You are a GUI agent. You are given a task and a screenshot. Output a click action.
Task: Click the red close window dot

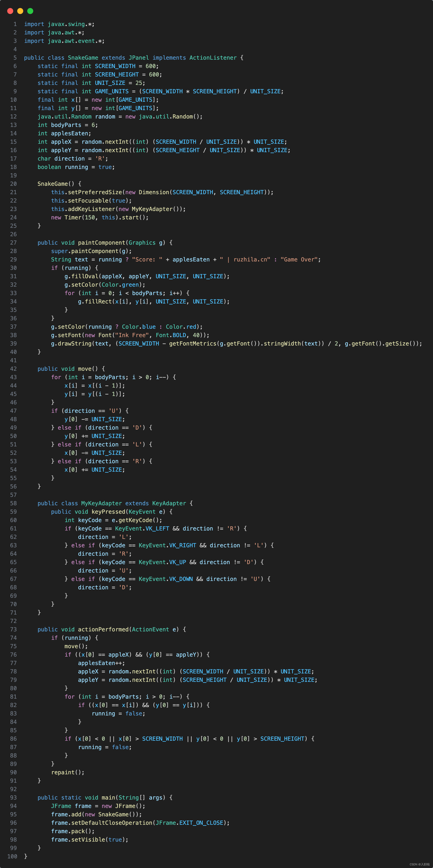point(10,11)
